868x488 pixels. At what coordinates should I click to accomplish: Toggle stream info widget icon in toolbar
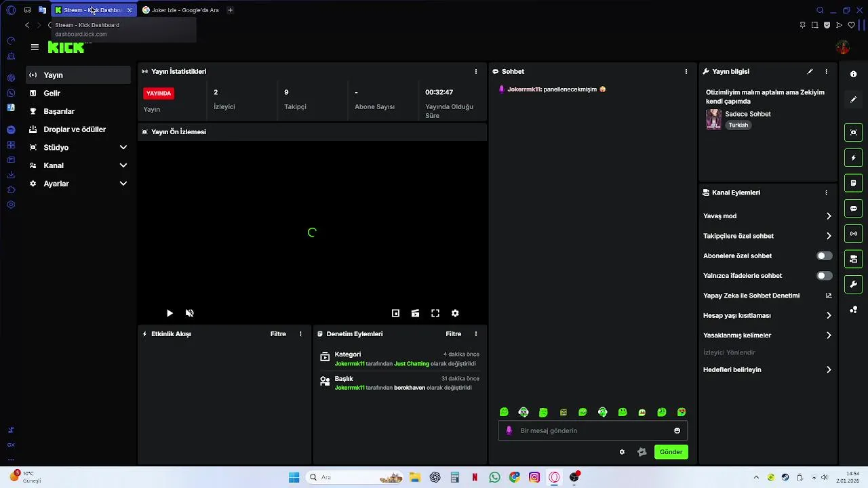[x=854, y=259]
